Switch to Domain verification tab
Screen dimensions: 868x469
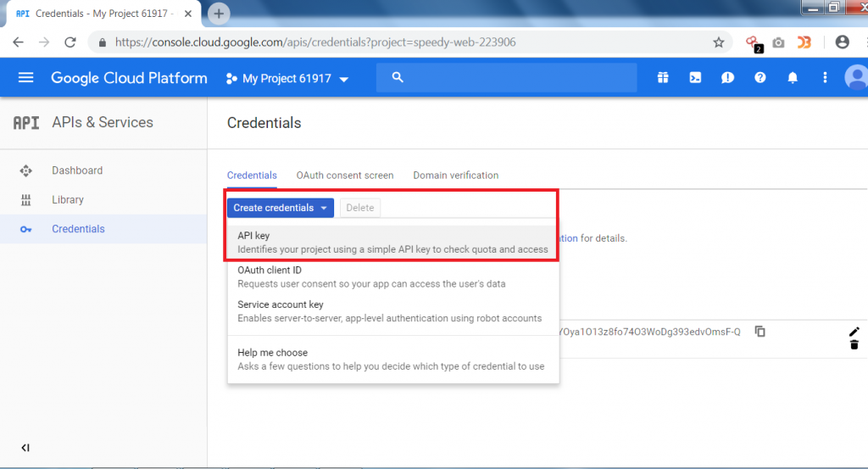pyautogui.click(x=455, y=176)
